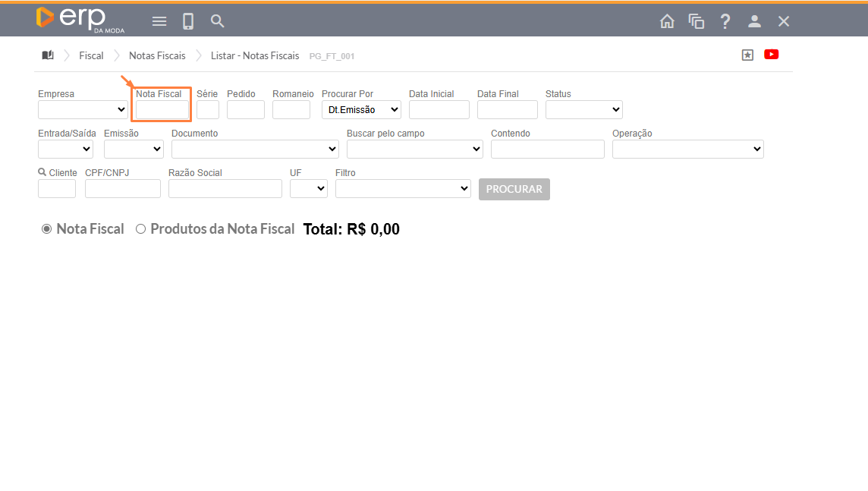The width and height of the screenshot is (868, 491).
Task: Open the windows stack icon
Action: (x=696, y=21)
